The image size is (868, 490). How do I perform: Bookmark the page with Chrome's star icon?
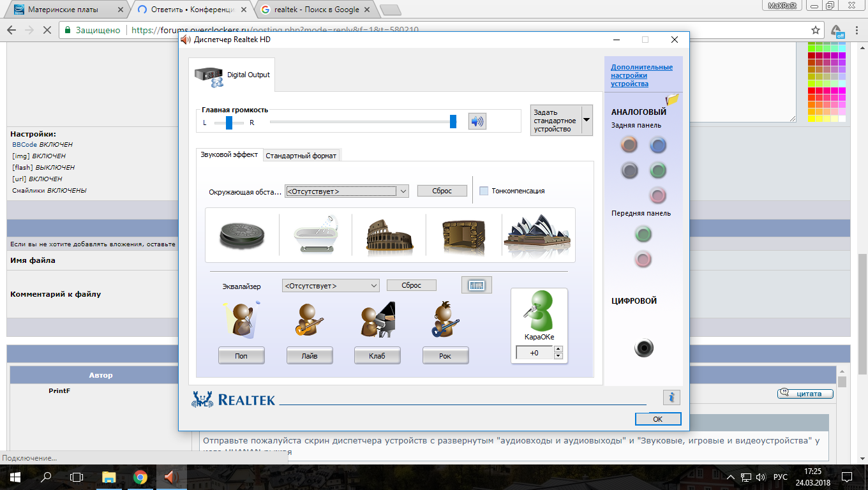816,30
